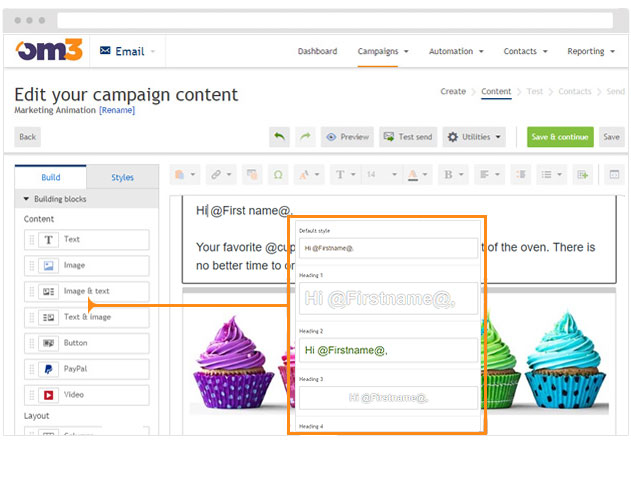Select the Text building block

point(87,240)
